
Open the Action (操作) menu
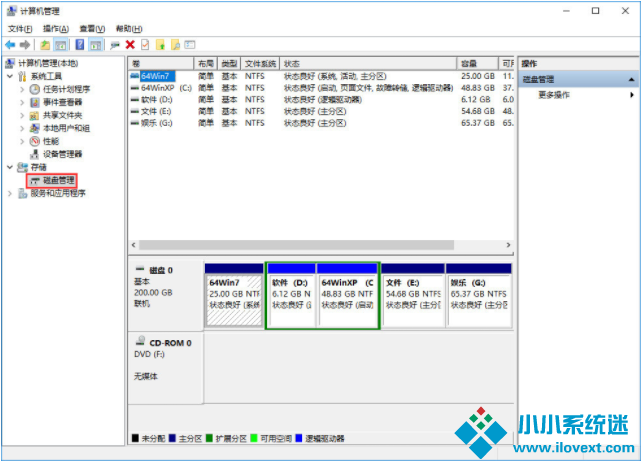coord(56,29)
